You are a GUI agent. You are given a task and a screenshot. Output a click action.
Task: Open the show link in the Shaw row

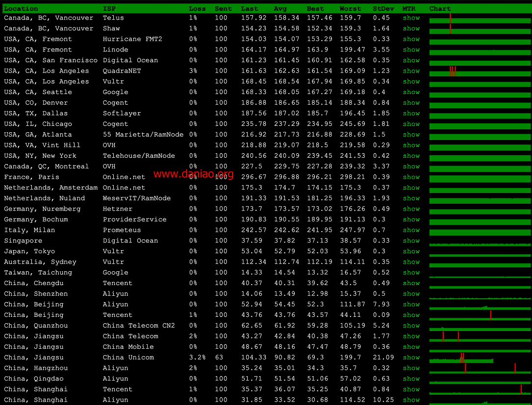pyautogui.click(x=411, y=28)
